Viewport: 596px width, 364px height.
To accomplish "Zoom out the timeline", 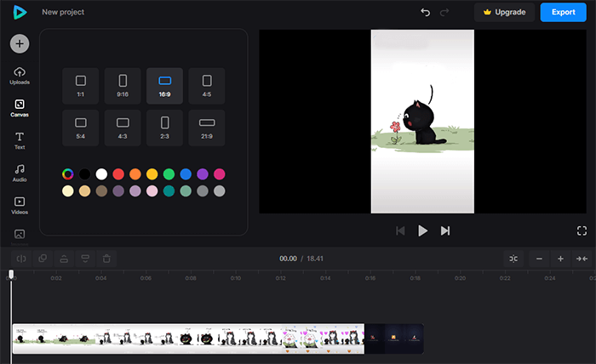I will click(539, 259).
